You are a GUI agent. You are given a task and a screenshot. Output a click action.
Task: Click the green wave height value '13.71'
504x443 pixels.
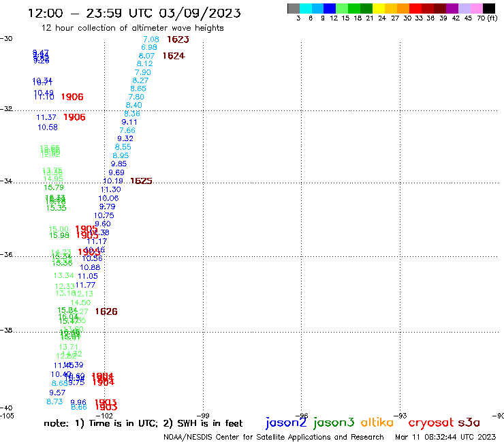69,347
